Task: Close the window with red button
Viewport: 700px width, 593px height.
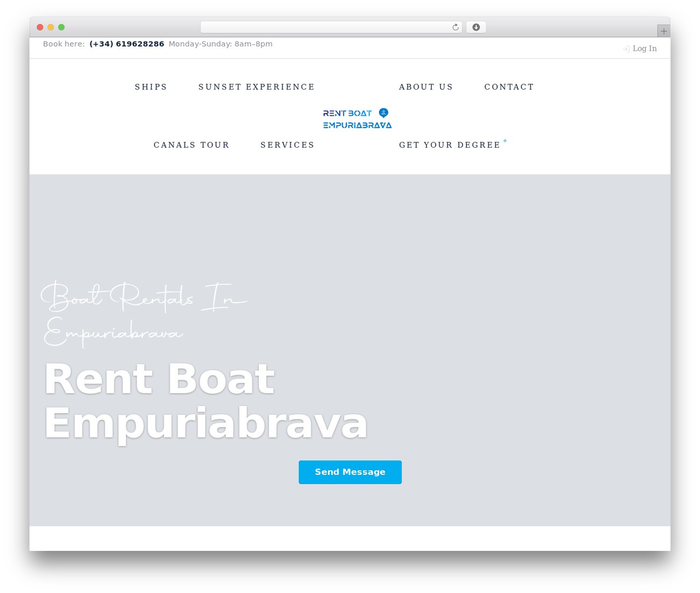Action: point(40,27)
